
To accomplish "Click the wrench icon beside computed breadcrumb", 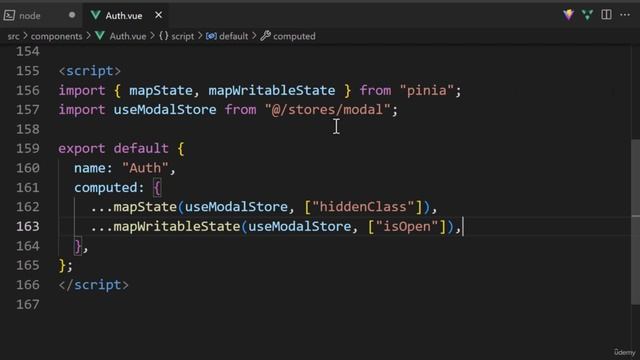I will click(266, 36).
